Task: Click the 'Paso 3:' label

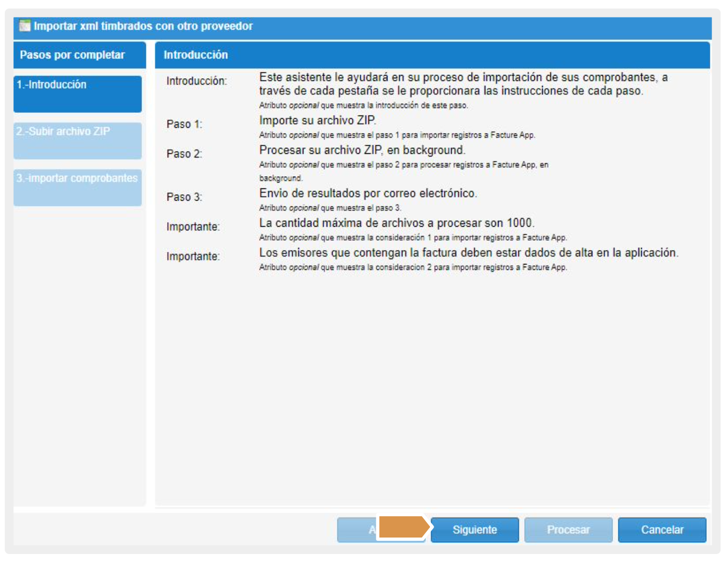Action: (184, 197)
